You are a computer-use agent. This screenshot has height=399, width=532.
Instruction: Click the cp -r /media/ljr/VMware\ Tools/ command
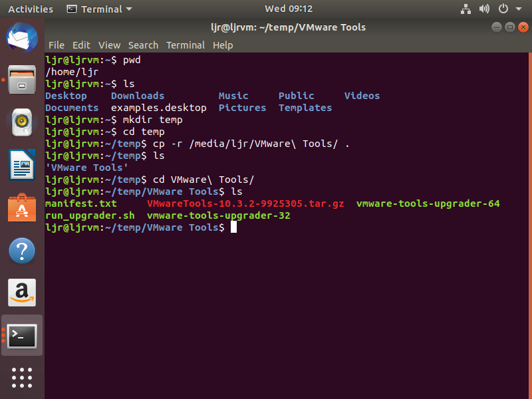tap(251, 144)
